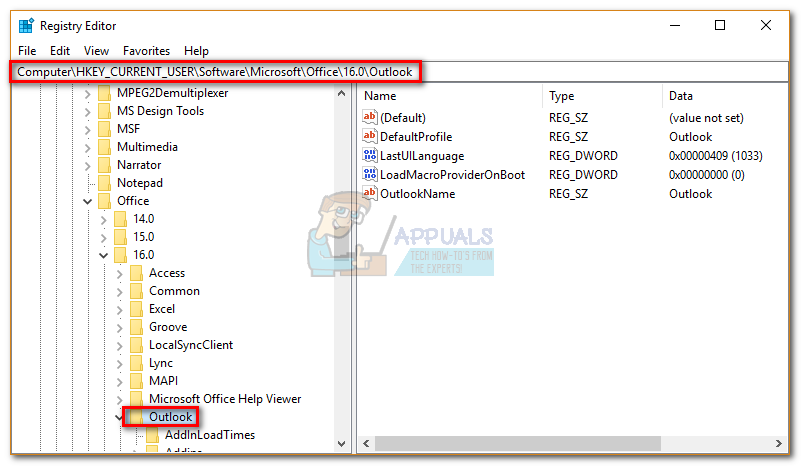Collapse the Office key
Viewport: 801px width, 466px height.
point(87,201)
